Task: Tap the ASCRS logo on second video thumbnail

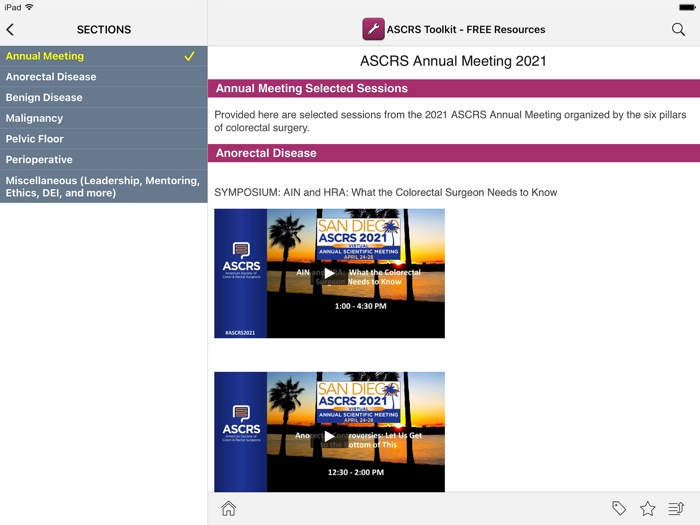Action: point(241,423)
